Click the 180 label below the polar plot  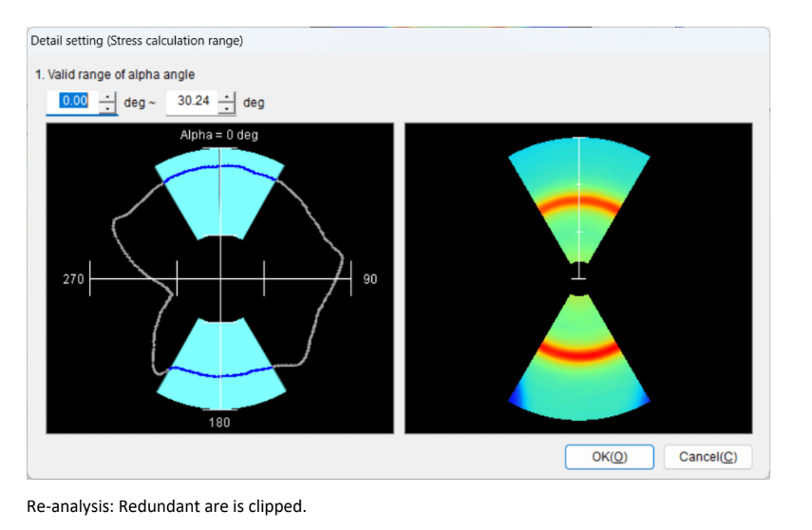click(x=219, y=422)
